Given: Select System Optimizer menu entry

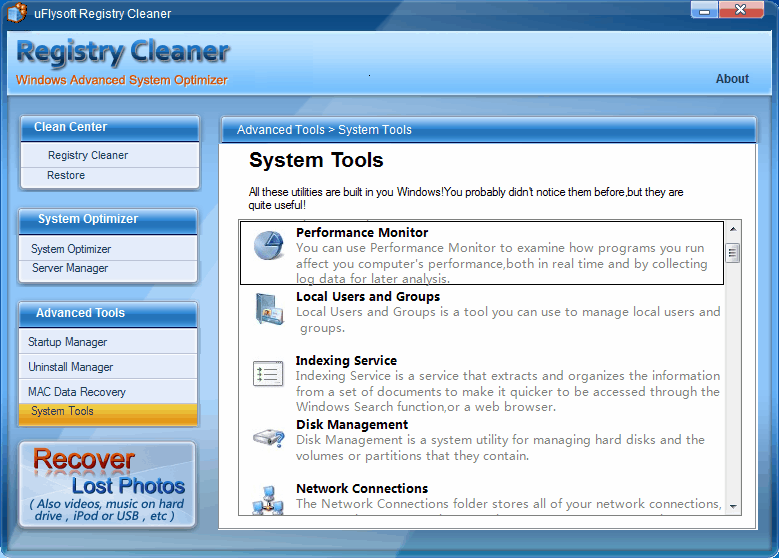Looking at the screenshot, I should tap(108, 248).
